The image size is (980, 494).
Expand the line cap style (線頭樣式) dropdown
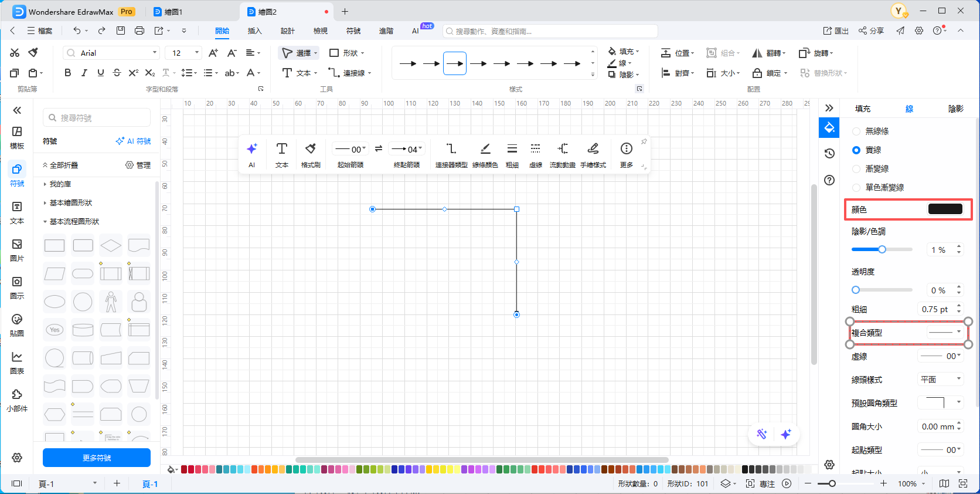point(940,380)
